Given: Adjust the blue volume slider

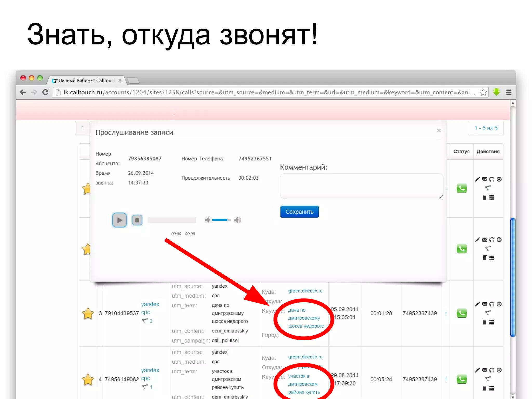Looking at the screenshot, I should [x=221, y=220].
